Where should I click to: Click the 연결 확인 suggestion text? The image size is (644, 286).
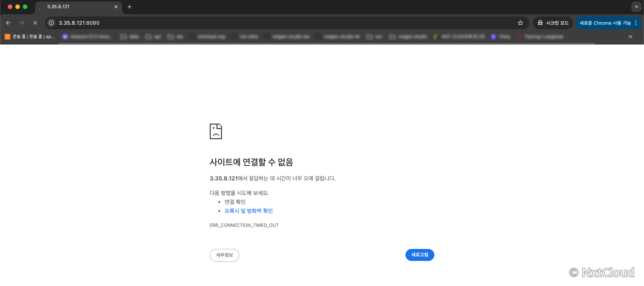[235, 202]
